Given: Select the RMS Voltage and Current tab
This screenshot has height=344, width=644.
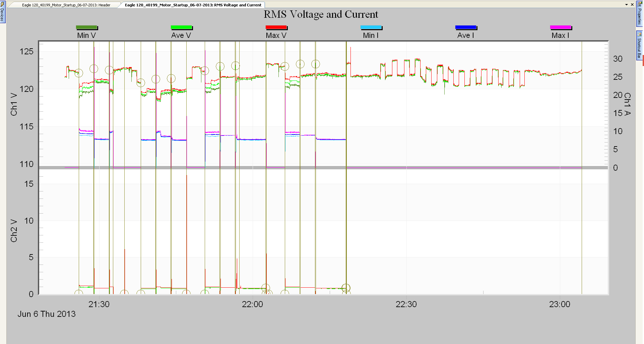Looking at the screenshot, I should point(193,5).
